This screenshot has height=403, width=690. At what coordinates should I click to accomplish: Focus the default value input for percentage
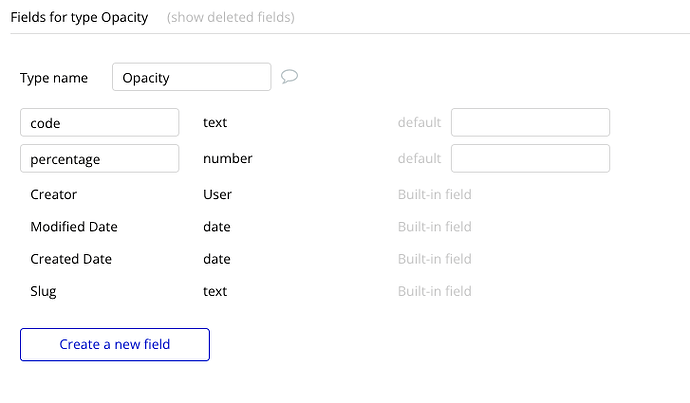click(530, 158)
